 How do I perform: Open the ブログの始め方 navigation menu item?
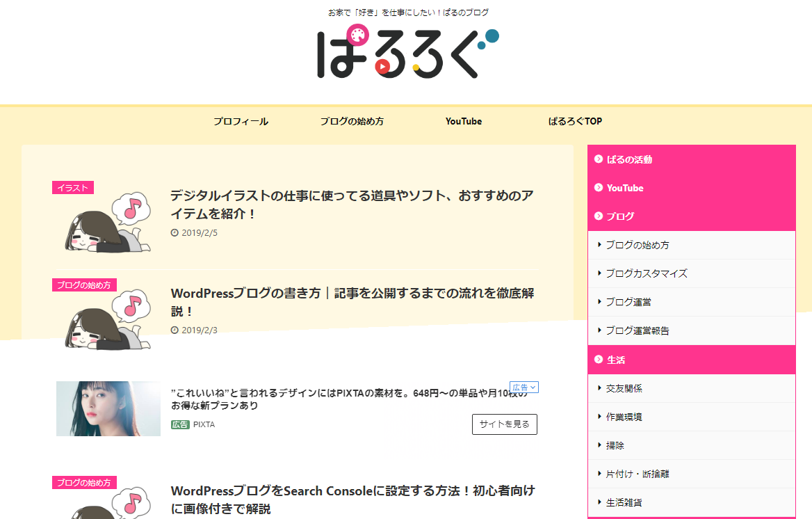click(352, 121)
